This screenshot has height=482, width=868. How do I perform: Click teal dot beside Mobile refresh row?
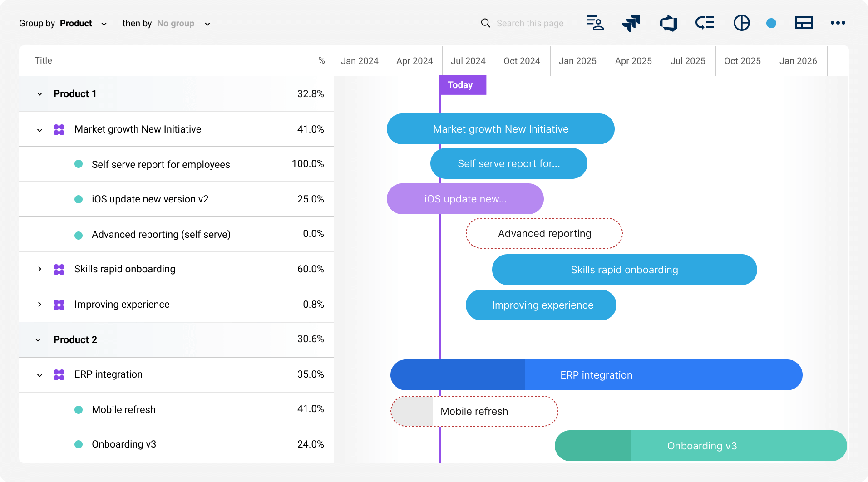[79, 410]
